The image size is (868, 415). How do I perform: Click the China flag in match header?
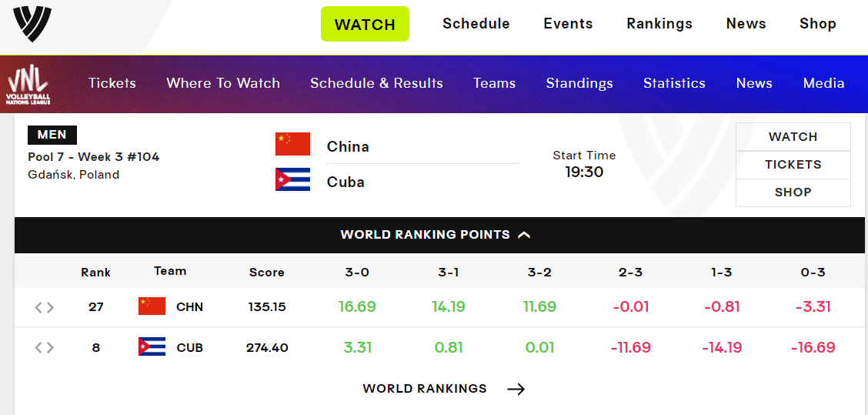point(293,144)
